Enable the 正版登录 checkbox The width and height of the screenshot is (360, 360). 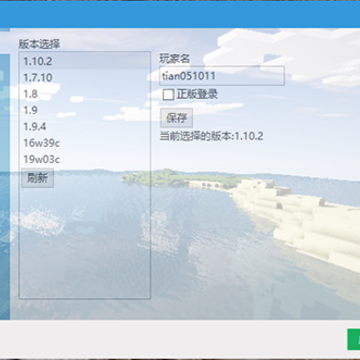point(168,95)
